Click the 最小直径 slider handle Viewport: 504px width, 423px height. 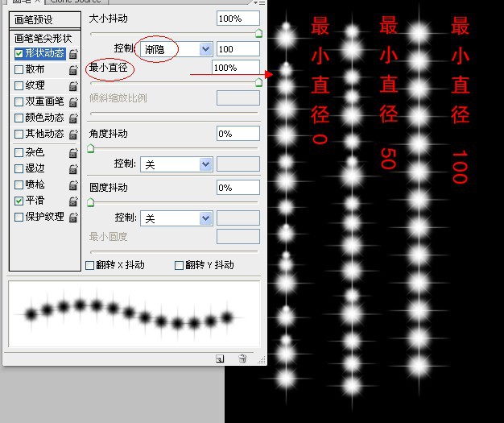[258, 83]
